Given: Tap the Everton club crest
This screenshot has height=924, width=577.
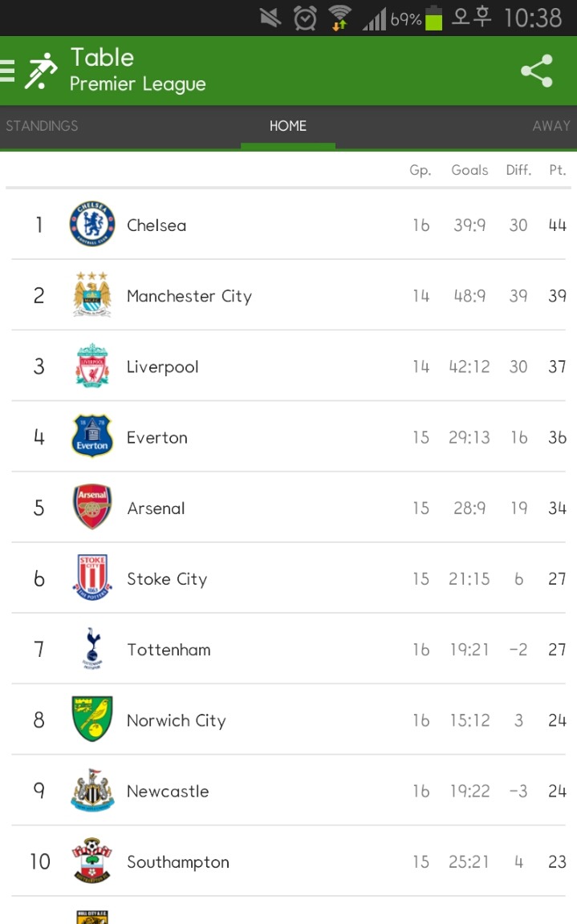Looking at the screenshot, I should click(x=92, y=437).
